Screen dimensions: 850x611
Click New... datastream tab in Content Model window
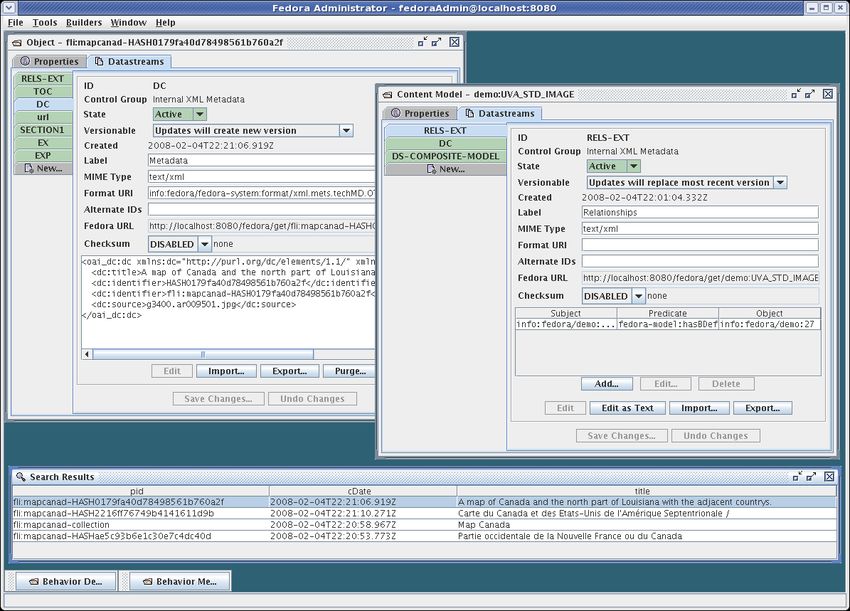(445, 169)
